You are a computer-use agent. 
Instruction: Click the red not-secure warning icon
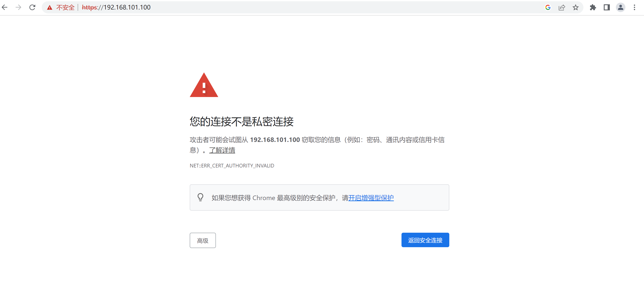pyautogui.click(x=50, y=8)
